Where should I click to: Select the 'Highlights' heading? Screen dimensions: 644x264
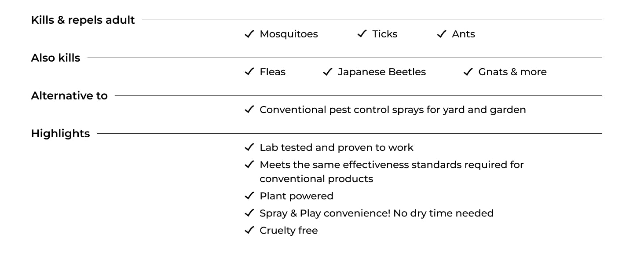(60, 134)
